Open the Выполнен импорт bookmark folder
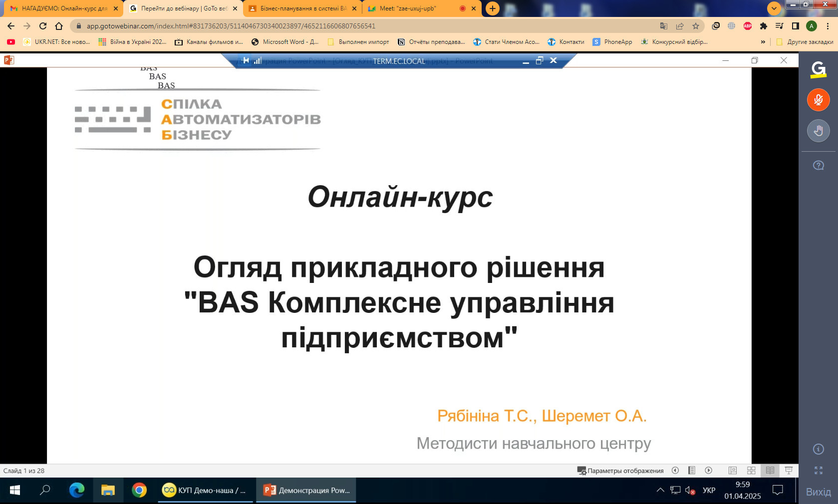The height and width of the screenshot is (504, 838). 358,42
